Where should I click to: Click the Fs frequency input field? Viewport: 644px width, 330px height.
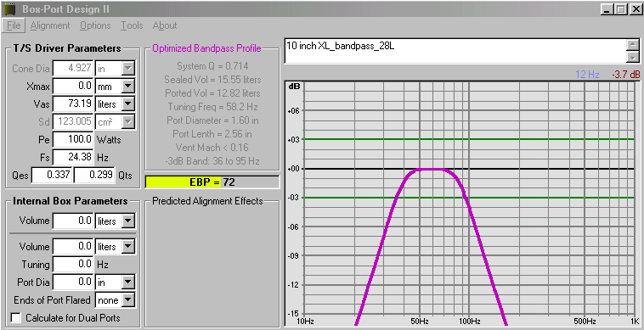coord(73,157)
